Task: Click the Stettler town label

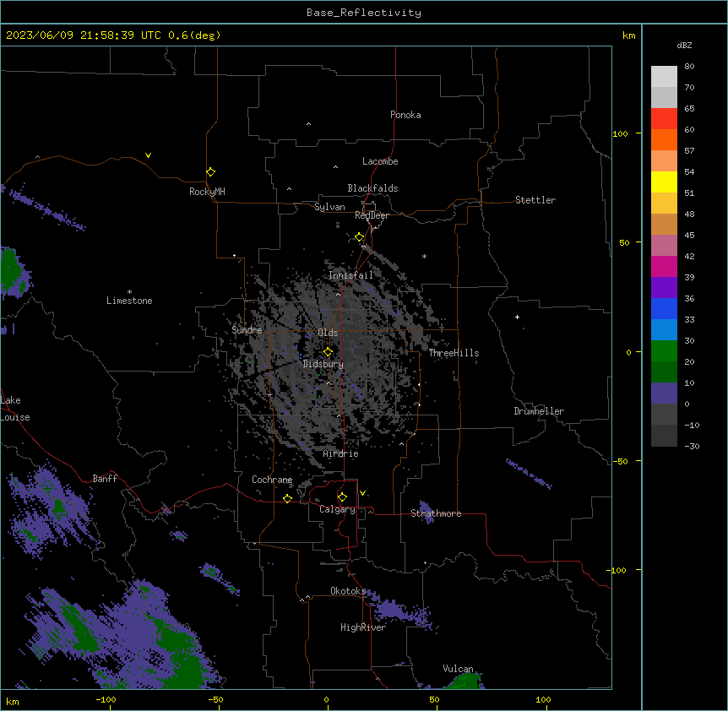Action: [535, 200]
